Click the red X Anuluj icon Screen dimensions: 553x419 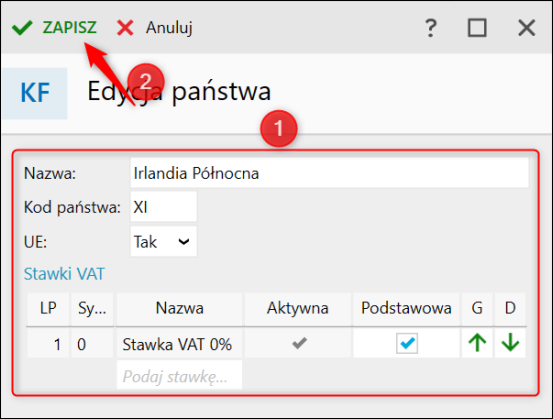pyautogui.click(x=125, y=28)
